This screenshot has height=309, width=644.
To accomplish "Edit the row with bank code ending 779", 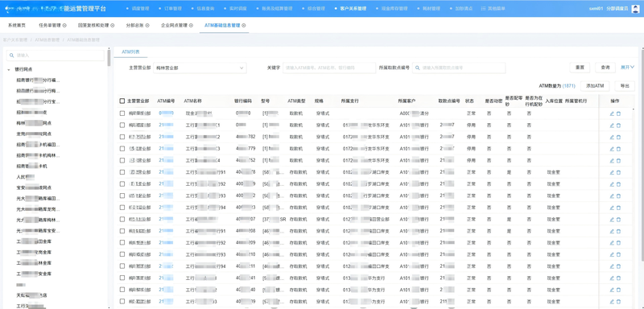I will pos(612,149).
